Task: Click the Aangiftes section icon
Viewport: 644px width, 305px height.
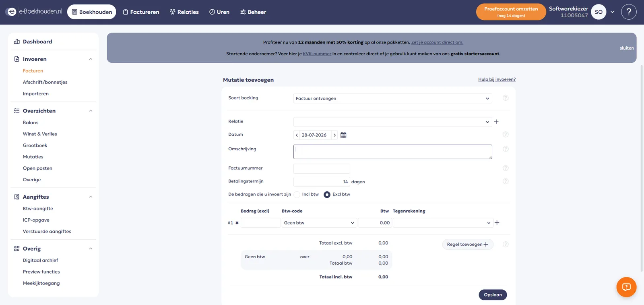Action: [x=17, y=197]
